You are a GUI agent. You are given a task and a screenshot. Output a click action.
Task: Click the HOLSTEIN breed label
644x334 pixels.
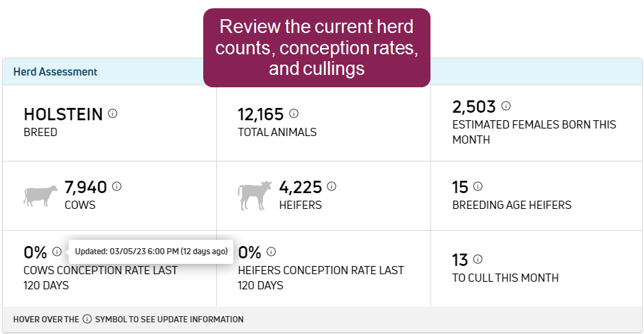[63, 114]
